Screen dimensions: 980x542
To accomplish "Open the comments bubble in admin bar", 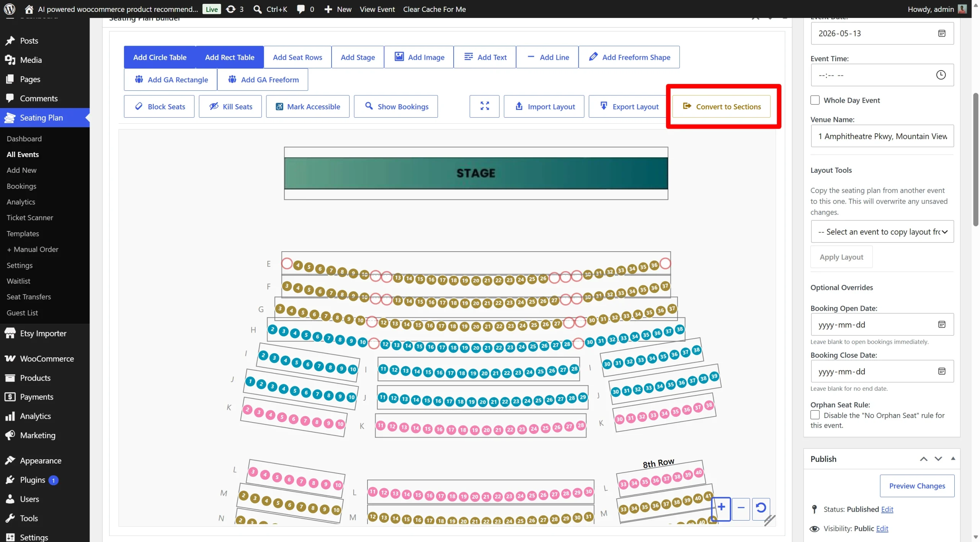I will [x=301, y=9].
